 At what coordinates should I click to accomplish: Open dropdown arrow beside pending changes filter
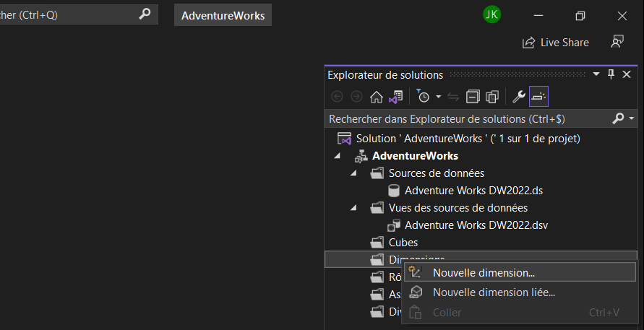438,97
